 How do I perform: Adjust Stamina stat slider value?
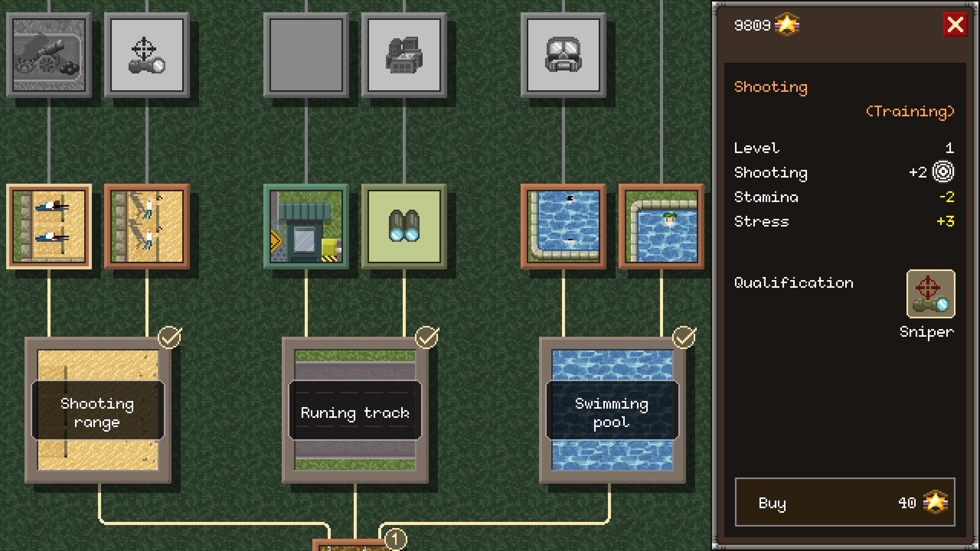pos(946,196)
